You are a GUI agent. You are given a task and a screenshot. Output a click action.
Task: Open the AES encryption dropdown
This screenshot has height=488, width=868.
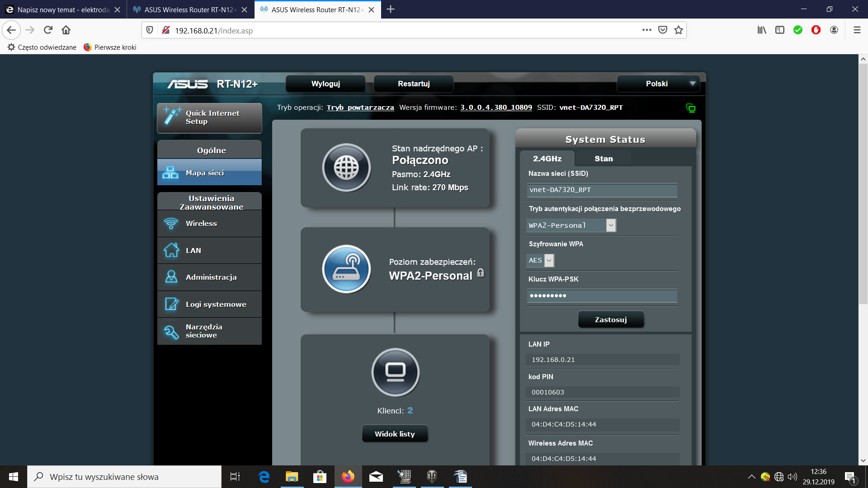coord(549,260)
